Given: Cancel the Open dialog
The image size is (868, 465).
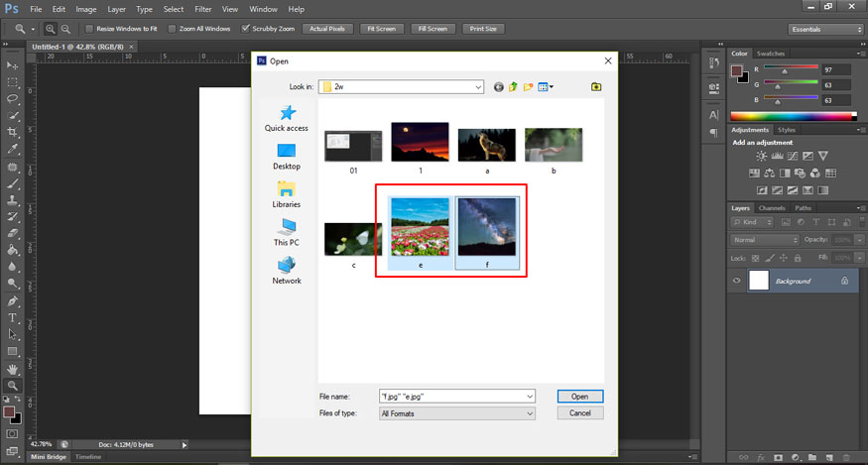Looking at the screenshot, I should point(579,412).
